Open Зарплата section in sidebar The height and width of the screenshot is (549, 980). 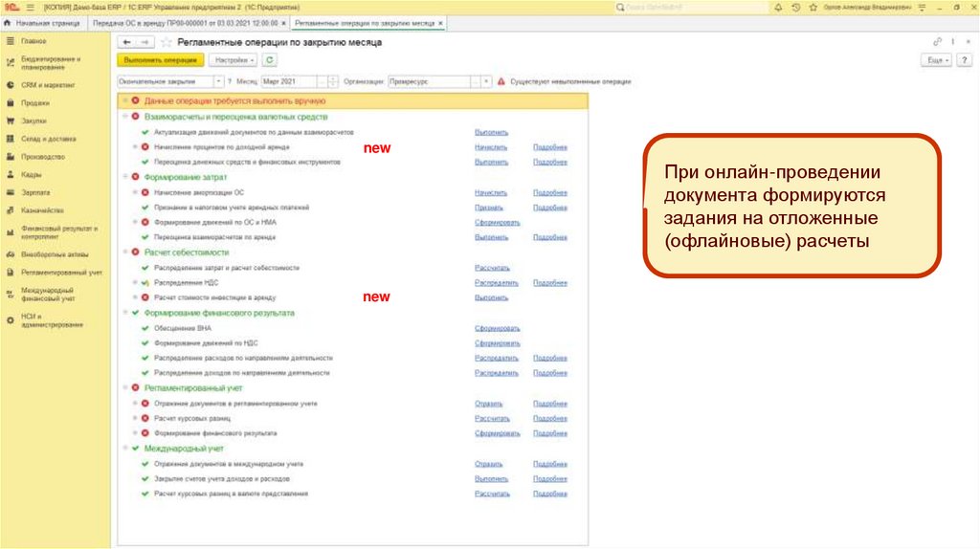coord(35,193)
